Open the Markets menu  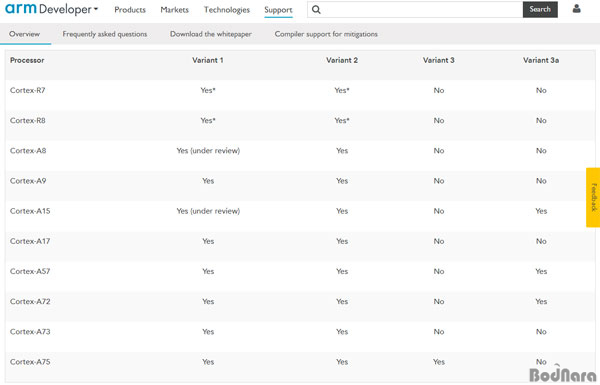point(174,10)
